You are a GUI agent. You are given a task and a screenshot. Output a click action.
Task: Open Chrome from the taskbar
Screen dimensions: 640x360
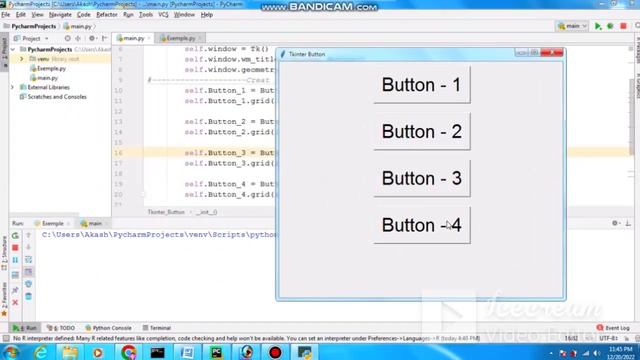[128, 352]
